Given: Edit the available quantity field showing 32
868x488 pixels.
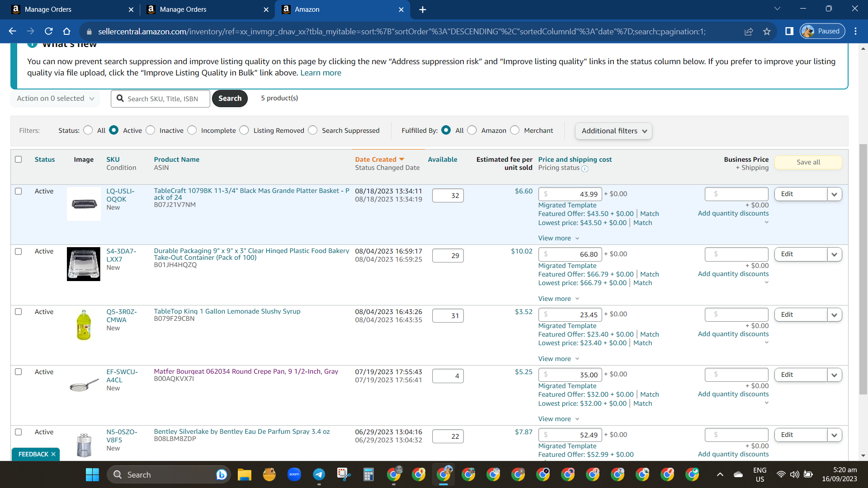Looking at the screenshot, I should [448, 196].
